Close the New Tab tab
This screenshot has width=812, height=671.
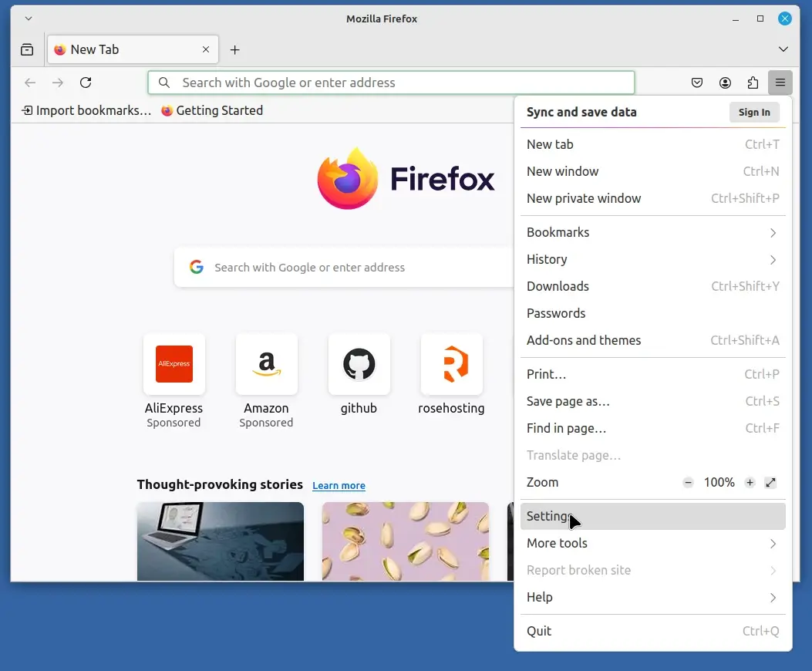[x=206, y=49]
